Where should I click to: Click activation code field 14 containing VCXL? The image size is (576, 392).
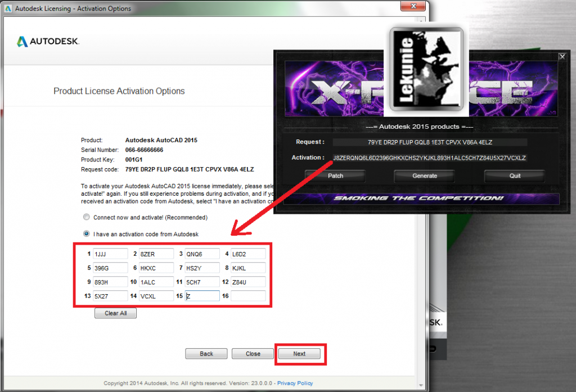tap(156, 296)
